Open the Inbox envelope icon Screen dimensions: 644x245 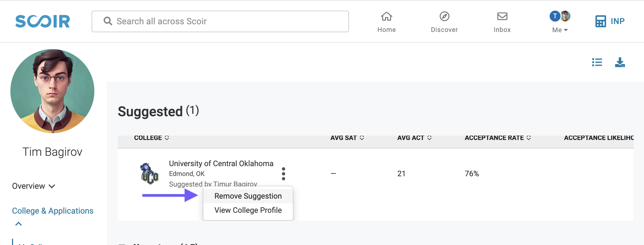(502, 16)
